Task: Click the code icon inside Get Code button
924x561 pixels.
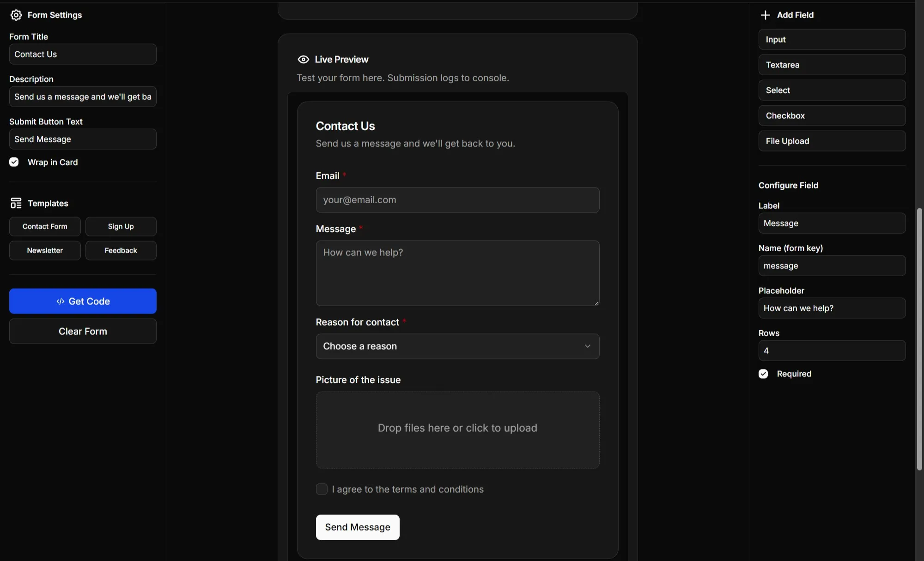Action: click(61, 301)
